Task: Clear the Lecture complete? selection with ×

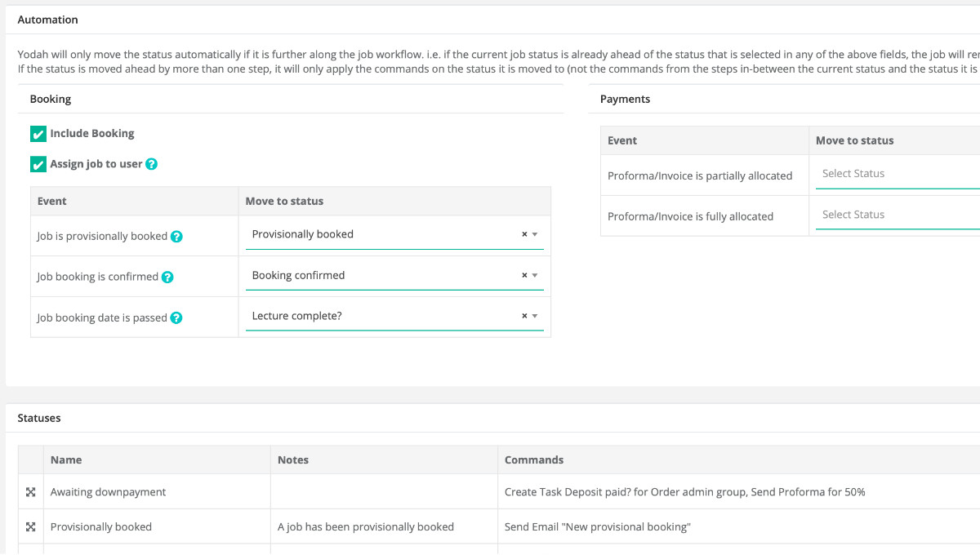Action: tap(524, 316)
